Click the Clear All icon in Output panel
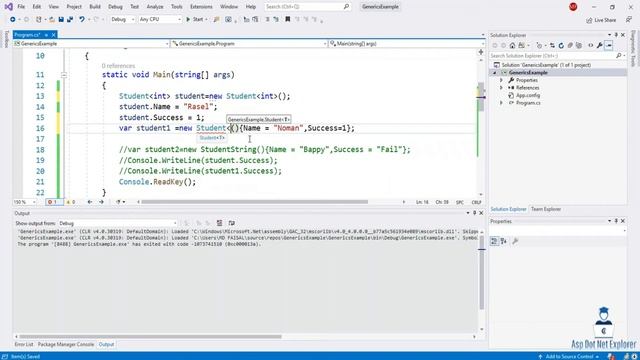The height and width of the screenshot is (360, 640). pyautogui.click(x=220, y=223)
